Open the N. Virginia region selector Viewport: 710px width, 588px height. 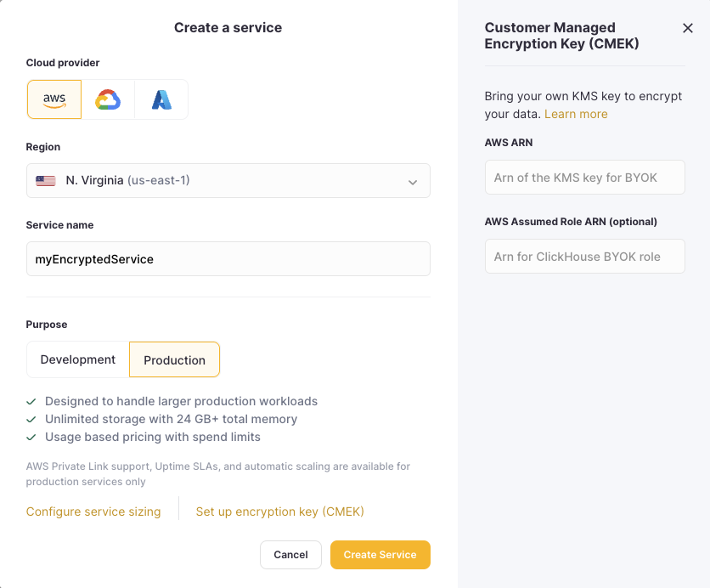[228, 181]
